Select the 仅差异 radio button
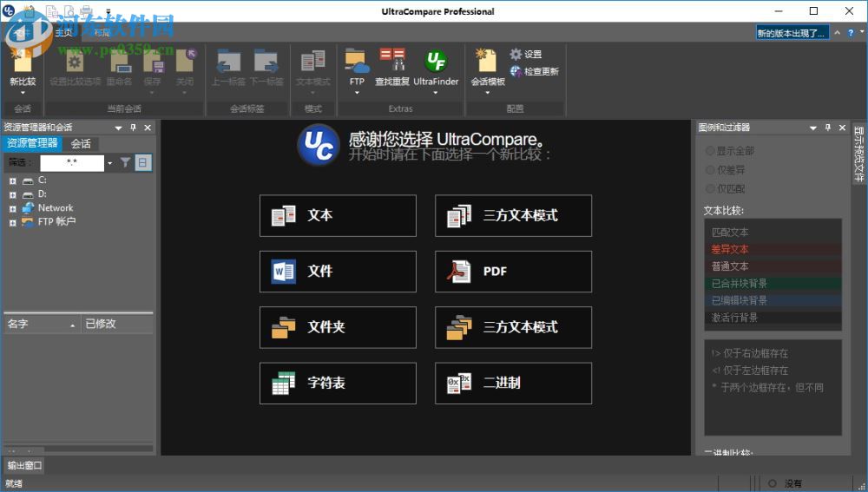This screenshot has height=492, width=868. 710,170
